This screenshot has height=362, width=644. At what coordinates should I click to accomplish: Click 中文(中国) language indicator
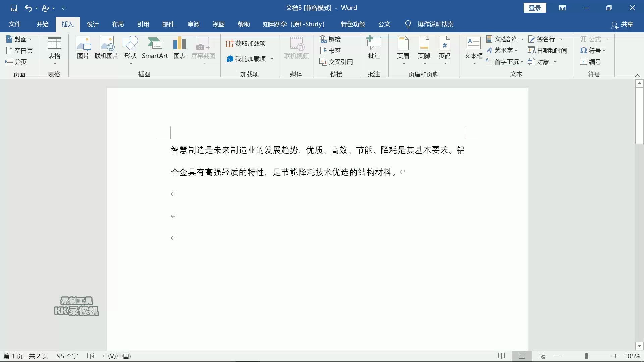click(117, 356)
